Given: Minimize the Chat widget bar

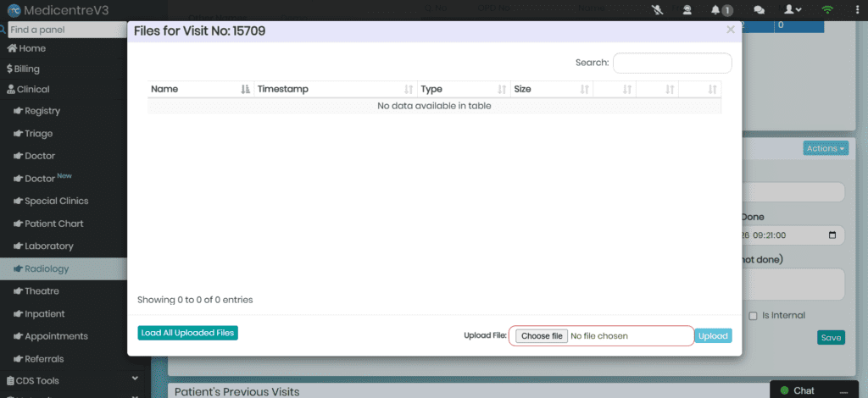Looking at the screenshot, I should [x=844, y=391].
